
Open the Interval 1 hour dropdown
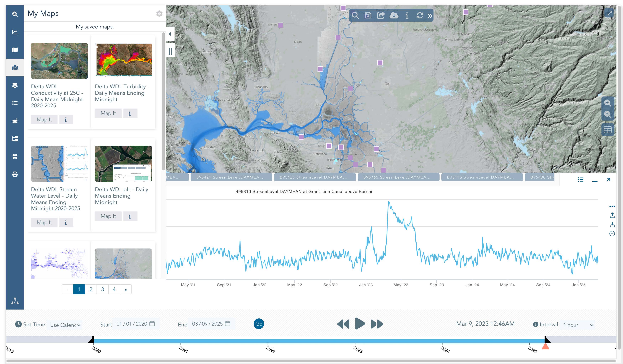(578, 325)
